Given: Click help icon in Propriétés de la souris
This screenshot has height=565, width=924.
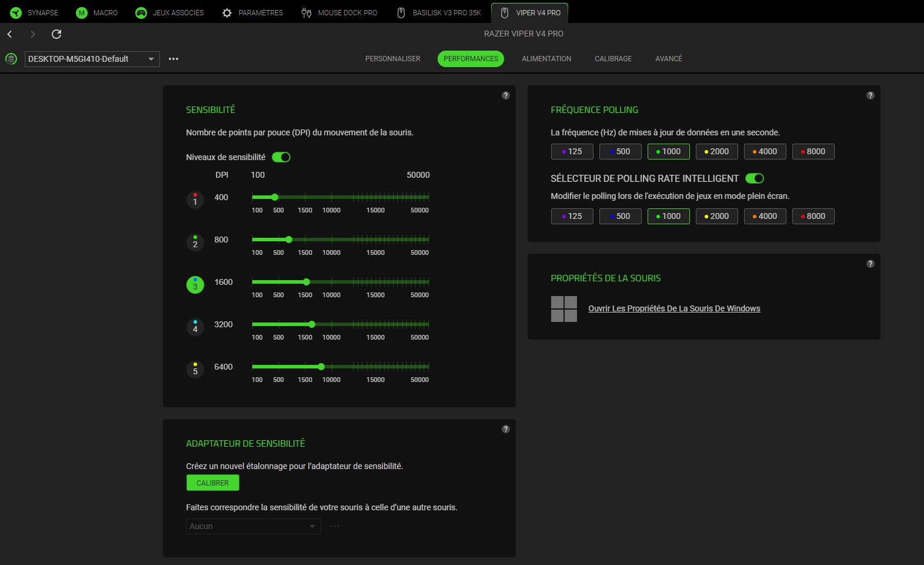Looking at the screenshot, I should click(870, 264).
